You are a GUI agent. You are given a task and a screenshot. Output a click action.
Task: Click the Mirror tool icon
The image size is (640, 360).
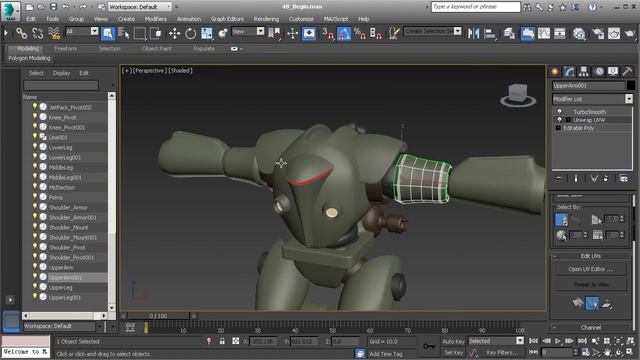473,33
